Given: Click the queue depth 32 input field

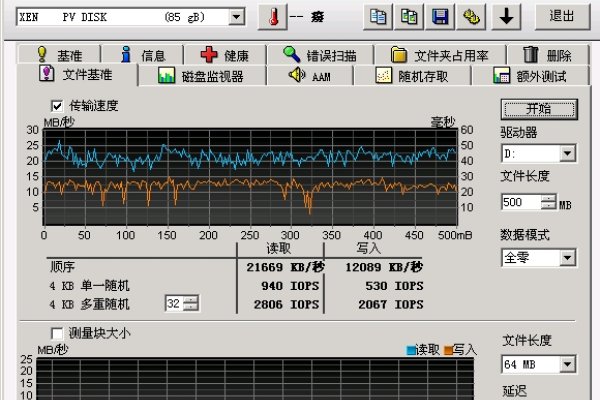Looking at the screenshot, I should tap(173, 303).
